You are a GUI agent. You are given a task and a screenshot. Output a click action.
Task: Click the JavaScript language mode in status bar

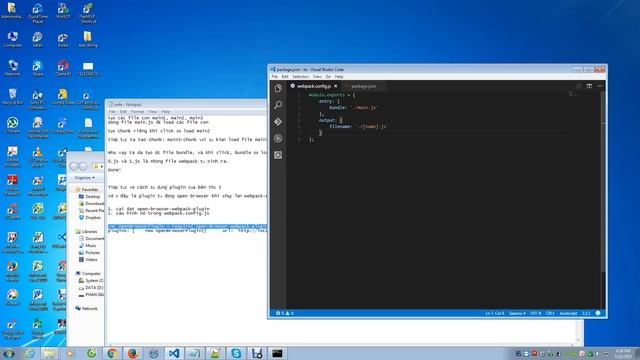click(568, 313)
